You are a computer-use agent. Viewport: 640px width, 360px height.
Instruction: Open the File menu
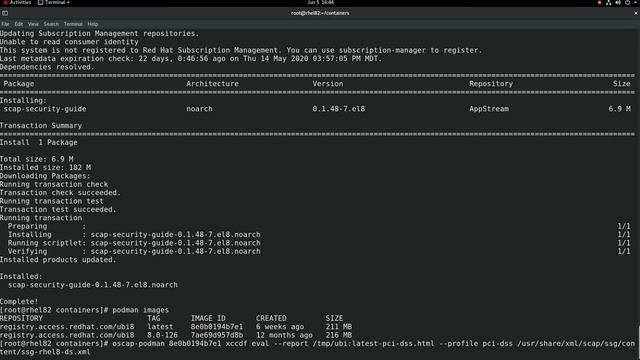5,24
